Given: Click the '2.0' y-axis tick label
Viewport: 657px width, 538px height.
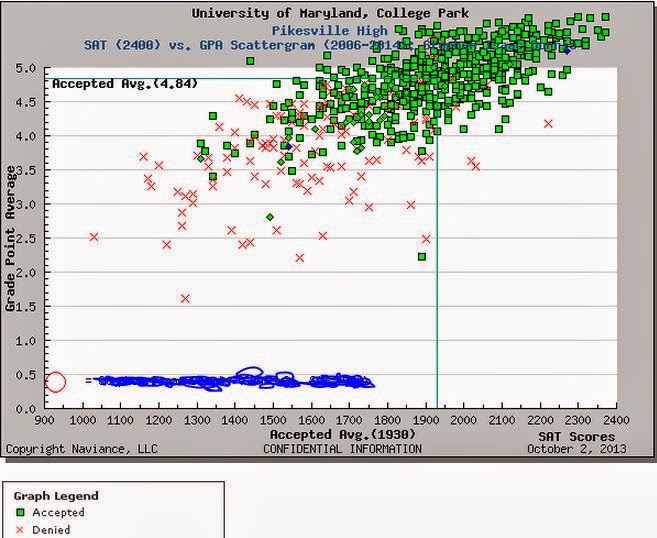Looking at the screenshot, I should click(x=26, y=272).
